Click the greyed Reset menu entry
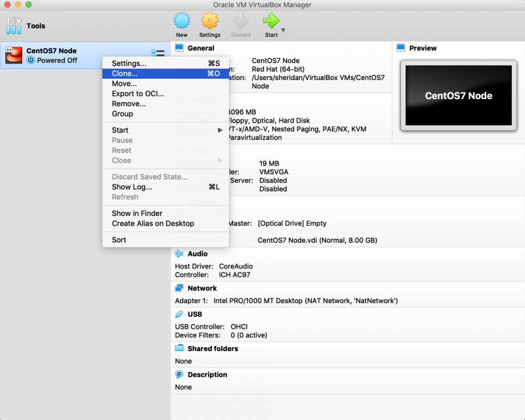The height and width of the screenshot is (420, 525). coord(166,150)
